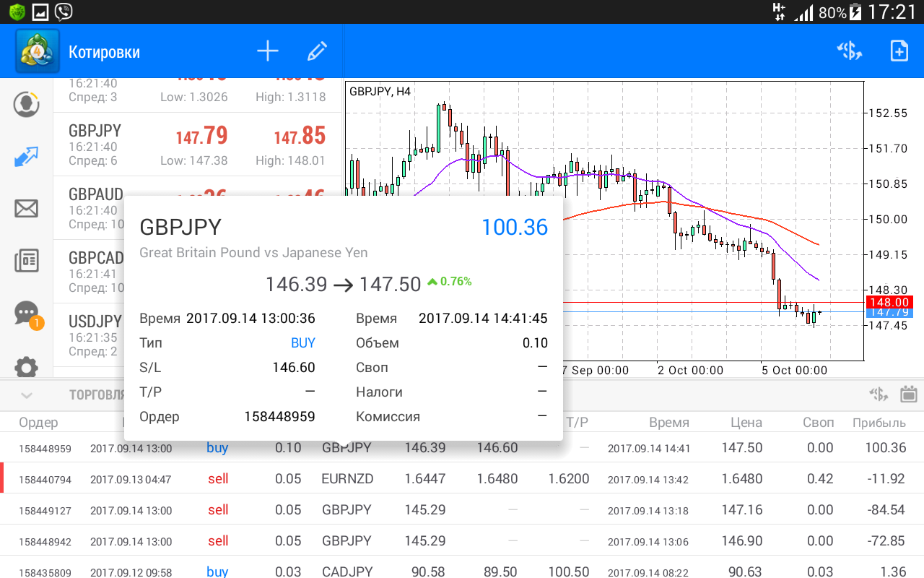Image resolution: width=924 pixels, height=578 pixels.
Task: Sort by the right-hand Время column header
Action: [668, 423]
